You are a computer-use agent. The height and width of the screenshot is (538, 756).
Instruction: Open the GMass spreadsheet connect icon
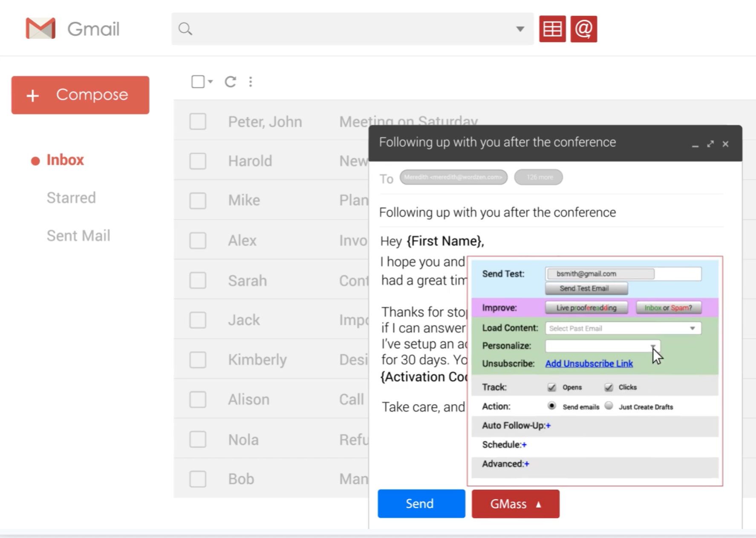coord(552,29)
